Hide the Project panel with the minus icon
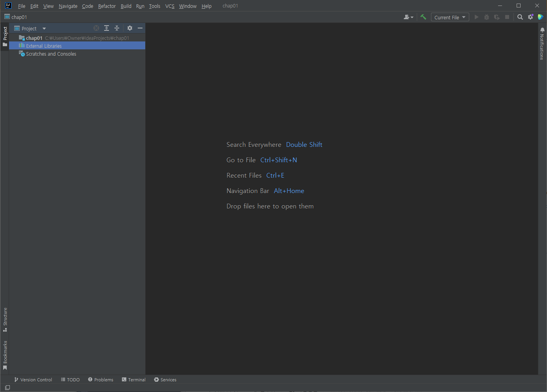Image resolution: width=547 pixels, height=392 pixels. pos(140,28)
